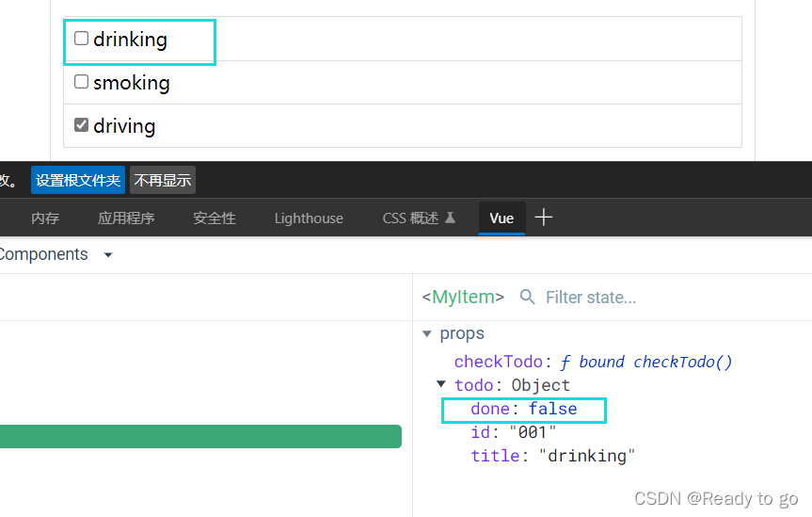This screenshot has width=812, height=517.
Task: Check the drinking checkbox
Action: pyautogui.click(x=81, y=39)
